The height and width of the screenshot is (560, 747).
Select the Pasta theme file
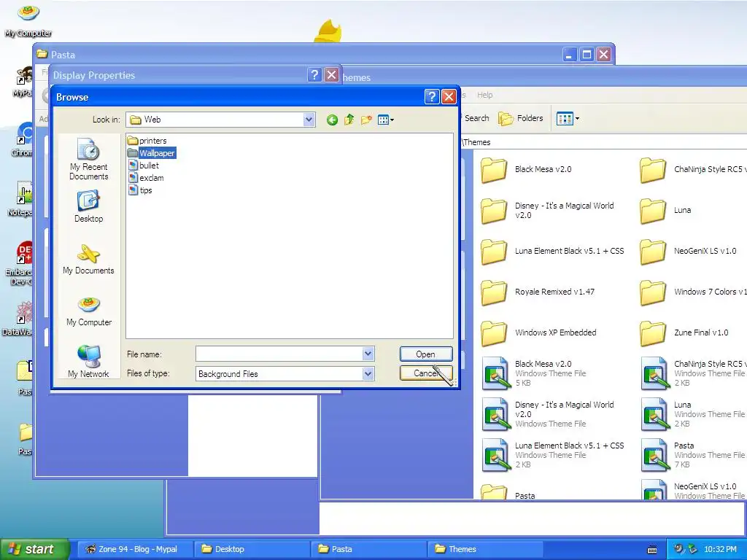click(x=693, y=455)
